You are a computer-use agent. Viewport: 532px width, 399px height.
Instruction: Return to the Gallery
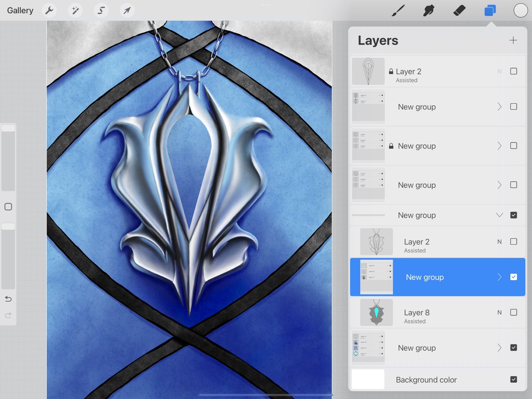(20, 11)
